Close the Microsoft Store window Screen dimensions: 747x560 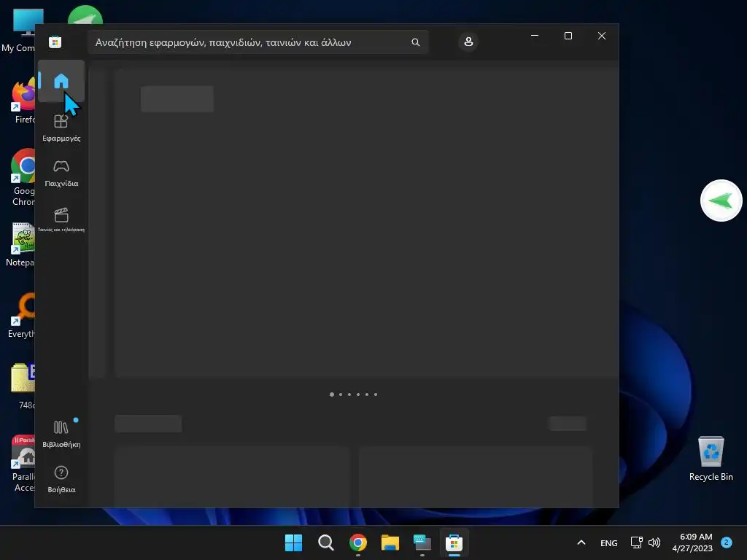coord(602,36)
